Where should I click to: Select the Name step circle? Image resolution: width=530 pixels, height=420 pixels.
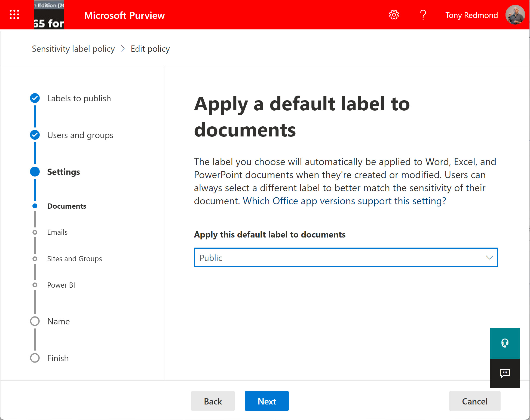pyautogui.click(x=35, y=321)
